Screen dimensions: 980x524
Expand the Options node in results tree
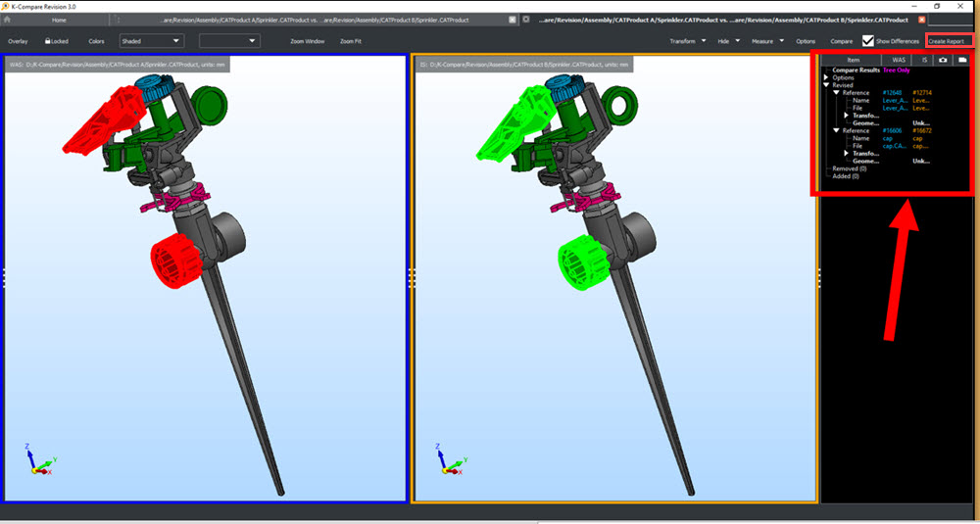pos(824,77)
